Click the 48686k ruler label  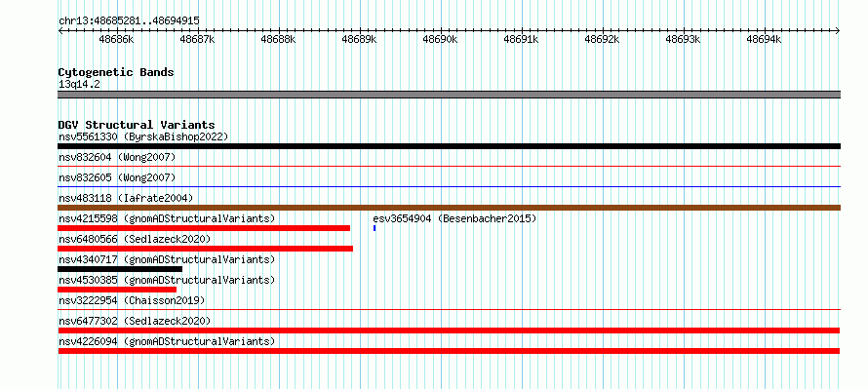(116, 40)
